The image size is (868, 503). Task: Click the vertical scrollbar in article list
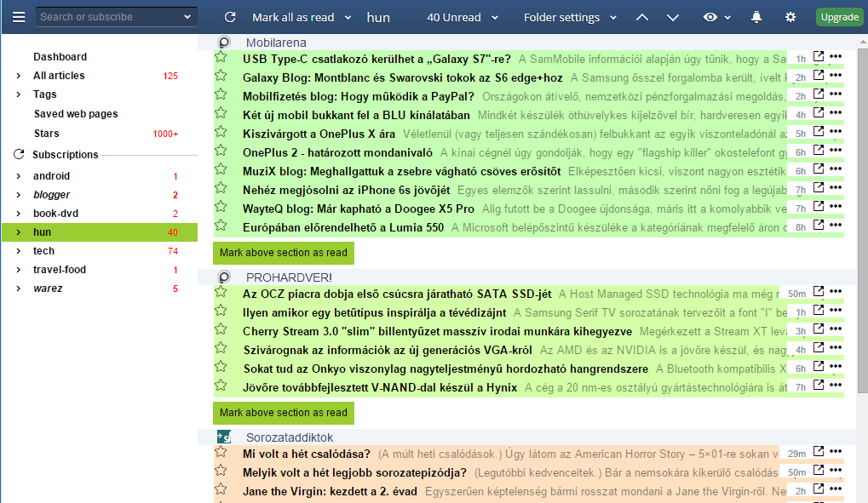pos(862,213)
